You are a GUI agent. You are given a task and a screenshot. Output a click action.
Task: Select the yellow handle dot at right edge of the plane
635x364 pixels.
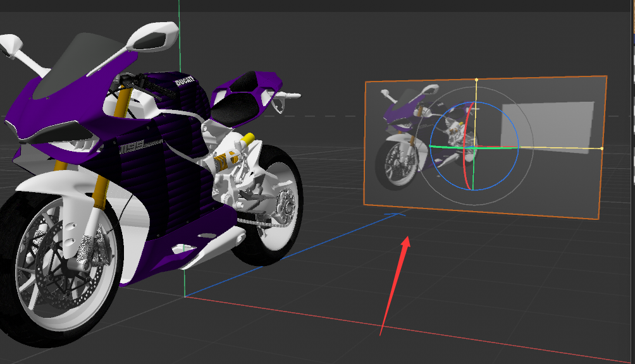pyautogui.click(x=601, y=149)
